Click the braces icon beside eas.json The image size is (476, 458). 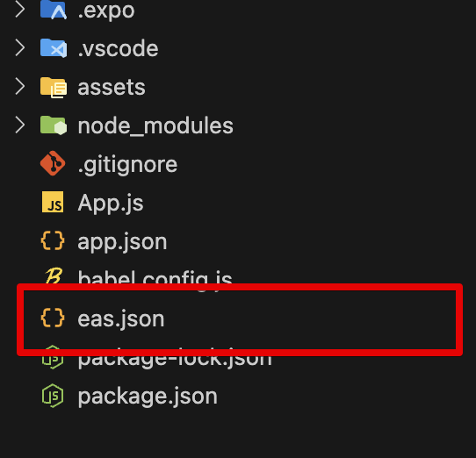[x=53, y=318]
